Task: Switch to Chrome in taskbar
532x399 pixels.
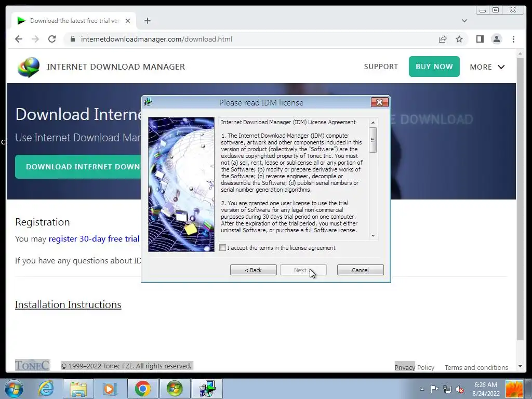Action: pyautogui.click(x=142, y=389)
